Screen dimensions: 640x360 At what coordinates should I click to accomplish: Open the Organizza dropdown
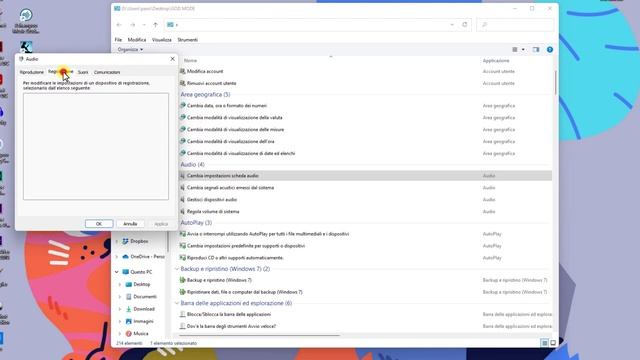pos(130,49)
